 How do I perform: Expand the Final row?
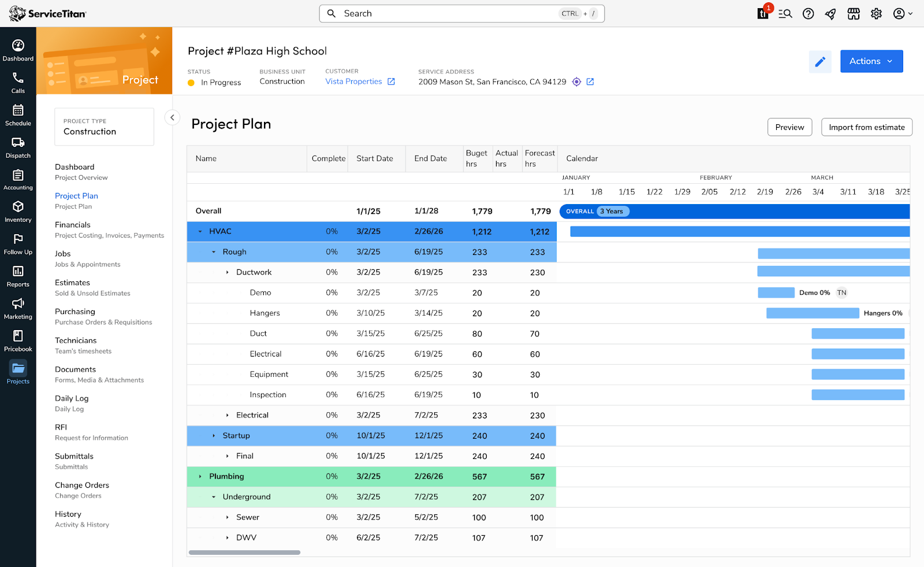tap(228, 456)
